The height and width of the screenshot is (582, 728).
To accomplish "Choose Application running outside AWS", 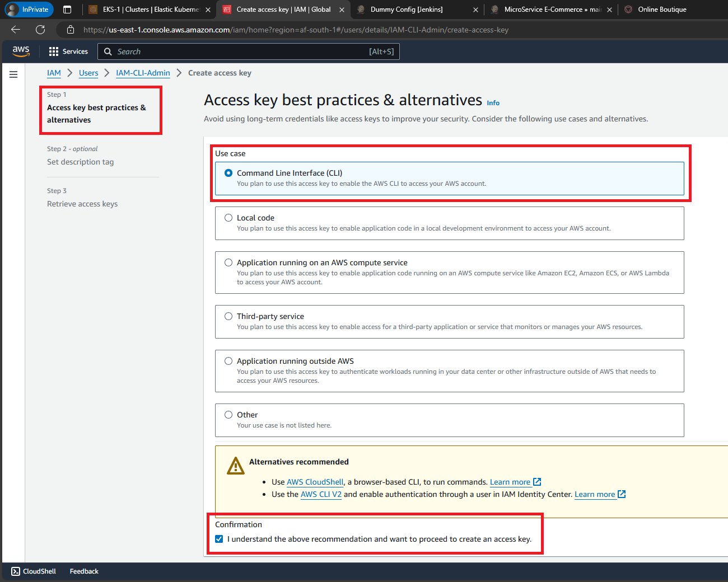I will click(228, 361).
